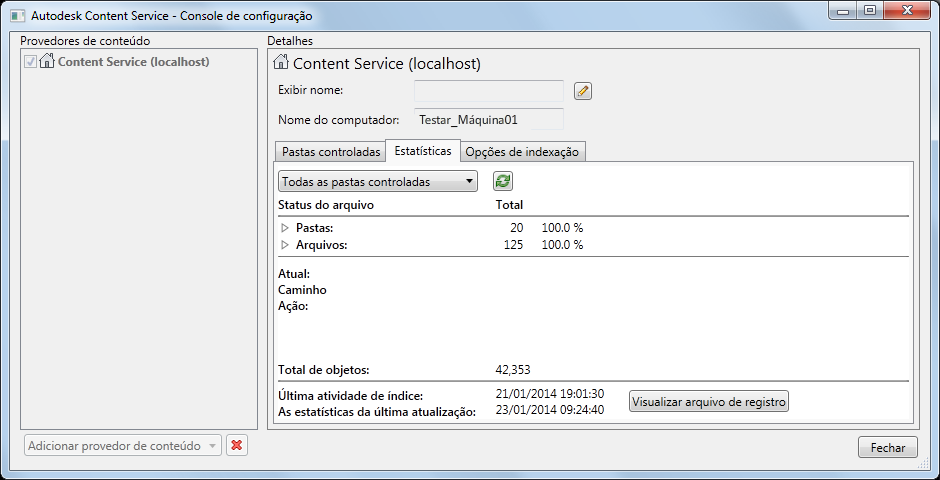Open the Todas as pastas controladas dropdown
Image resolution: width=940 pixels, height=480 pixels.
click(378, 182)
